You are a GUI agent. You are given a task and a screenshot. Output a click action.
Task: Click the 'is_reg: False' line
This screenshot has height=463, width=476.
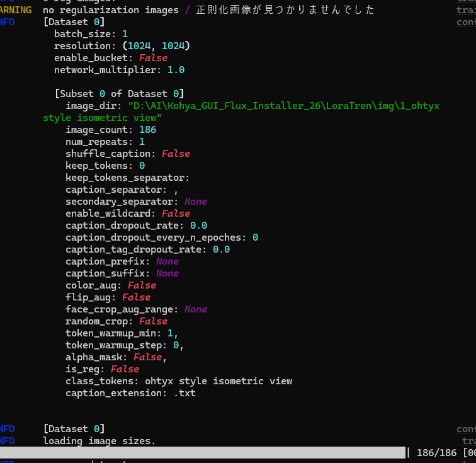coord(102,369)
